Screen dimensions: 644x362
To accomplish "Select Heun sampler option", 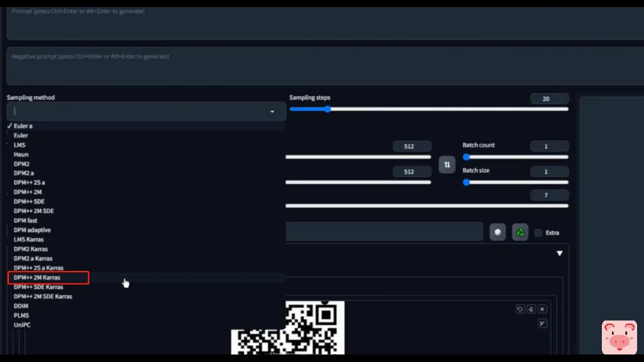I will pos(146,155).
